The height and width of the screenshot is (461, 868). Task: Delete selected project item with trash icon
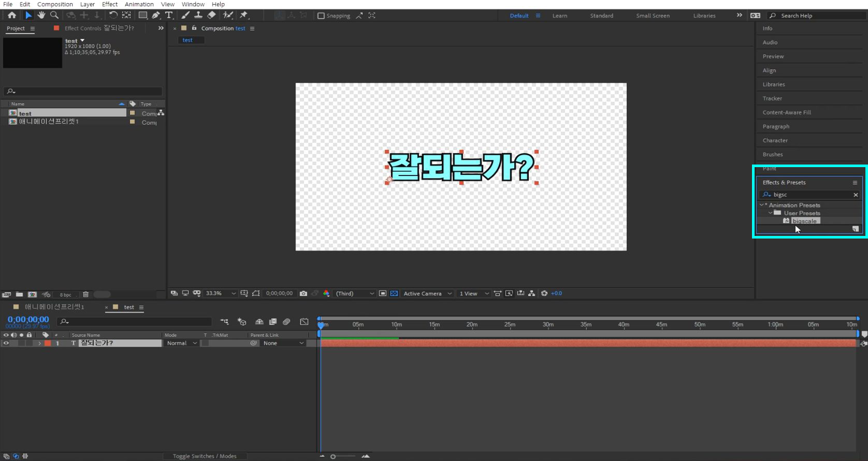coord(86,294)
